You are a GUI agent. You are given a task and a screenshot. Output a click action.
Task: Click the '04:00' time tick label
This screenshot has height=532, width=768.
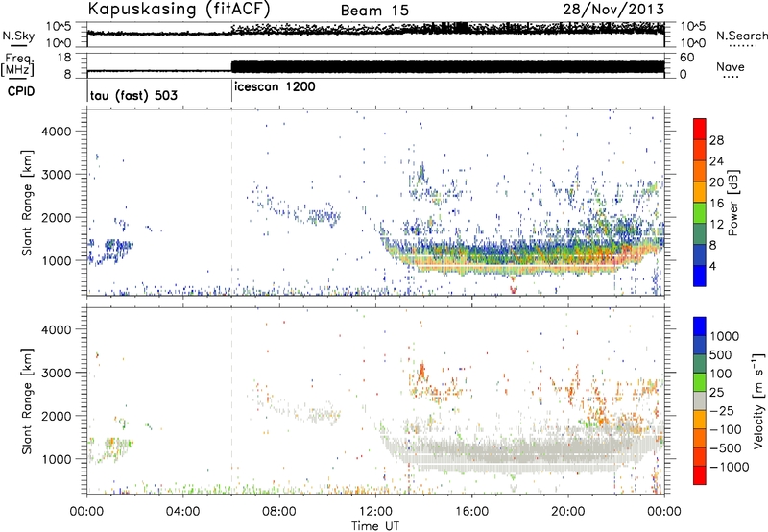182,512
